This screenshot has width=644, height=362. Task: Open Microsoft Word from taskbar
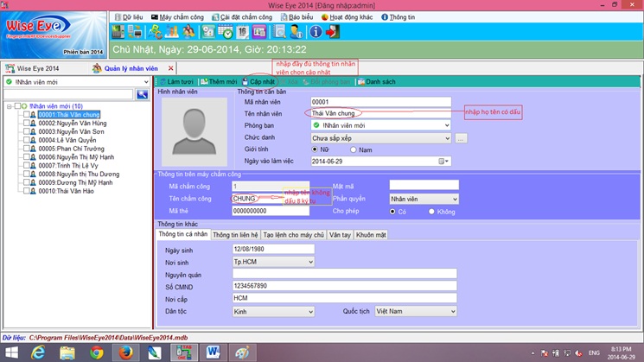point(213,352)
